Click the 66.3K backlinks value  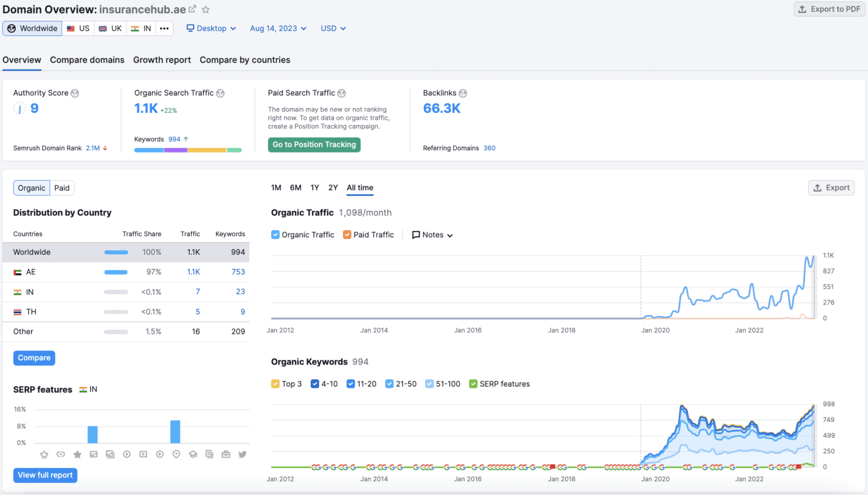click(442, 108)
